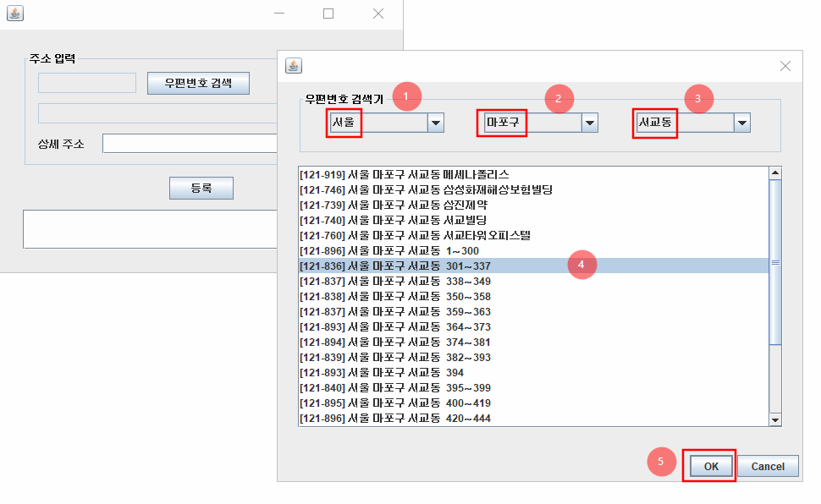Click the Java icon in the address input window title bar
Screen dimensions: 821x504
pyautogui.click(x=14, y=13)
